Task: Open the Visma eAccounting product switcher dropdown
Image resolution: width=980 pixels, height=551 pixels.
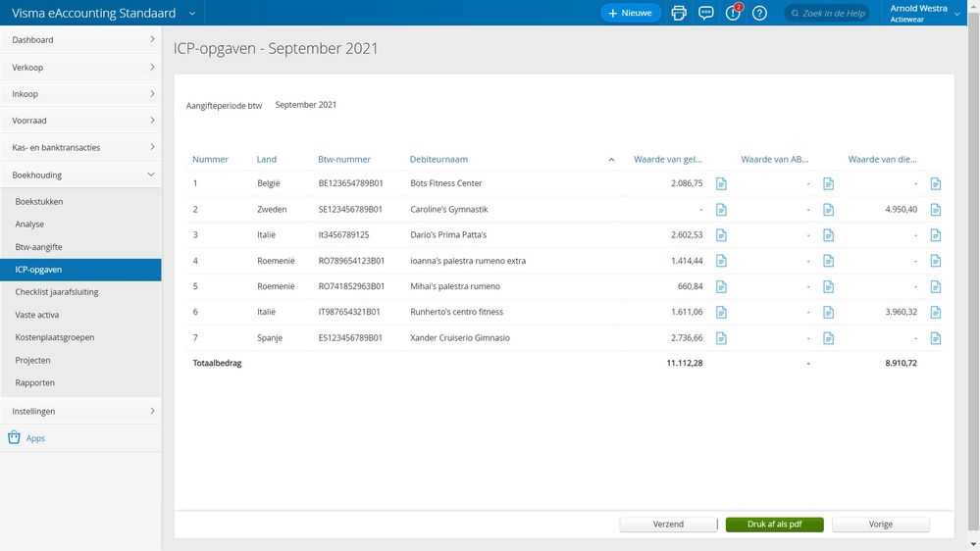Action: 192,13
